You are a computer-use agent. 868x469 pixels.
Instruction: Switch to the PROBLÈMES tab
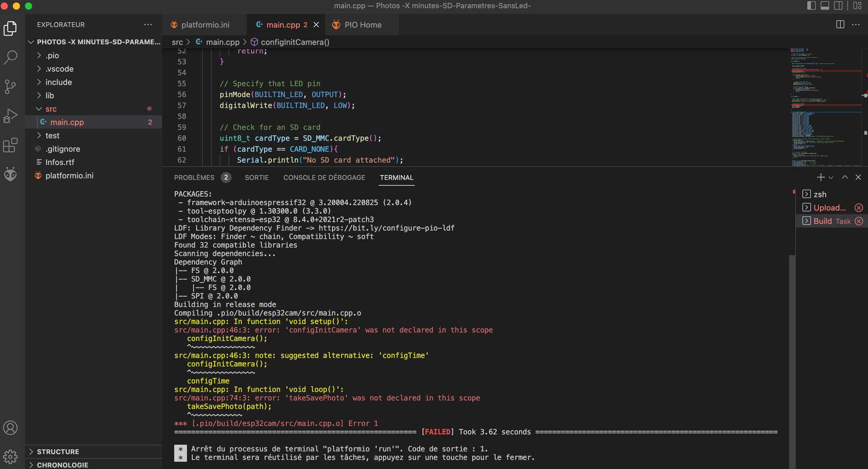tap(194, 178)
